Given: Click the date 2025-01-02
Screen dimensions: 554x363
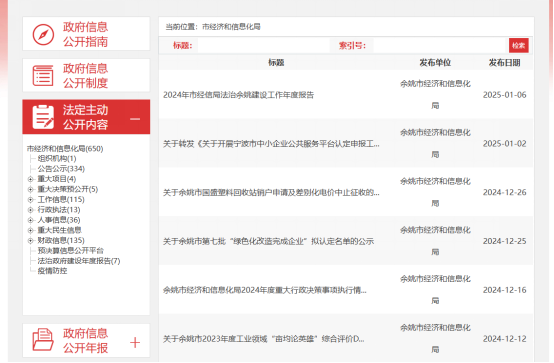Looking at the screenshot, I should pyautogui.click(x=505, y=144).
